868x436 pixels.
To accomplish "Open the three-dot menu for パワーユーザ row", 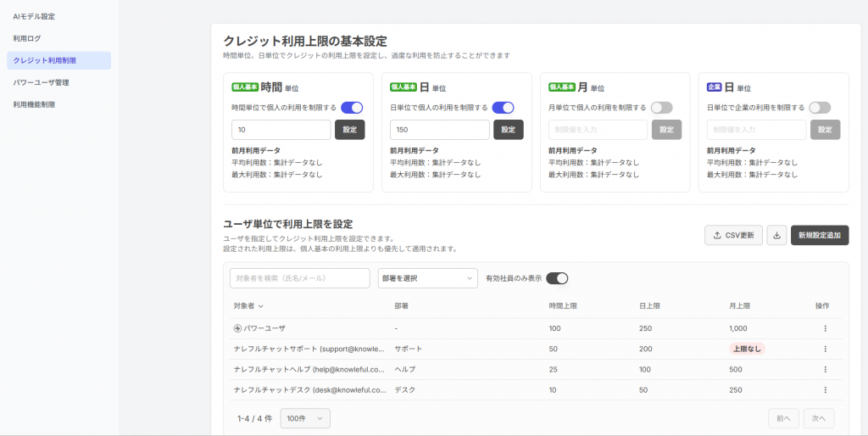I will [825, 328].
